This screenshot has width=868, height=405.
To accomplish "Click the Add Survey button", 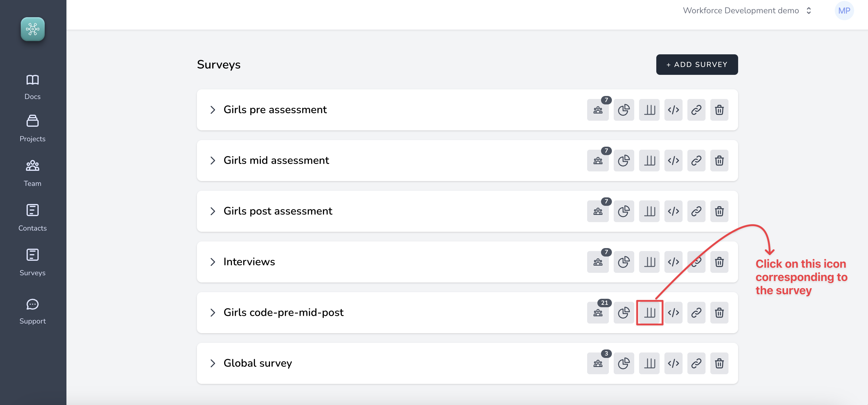I will tap(696, 64).
